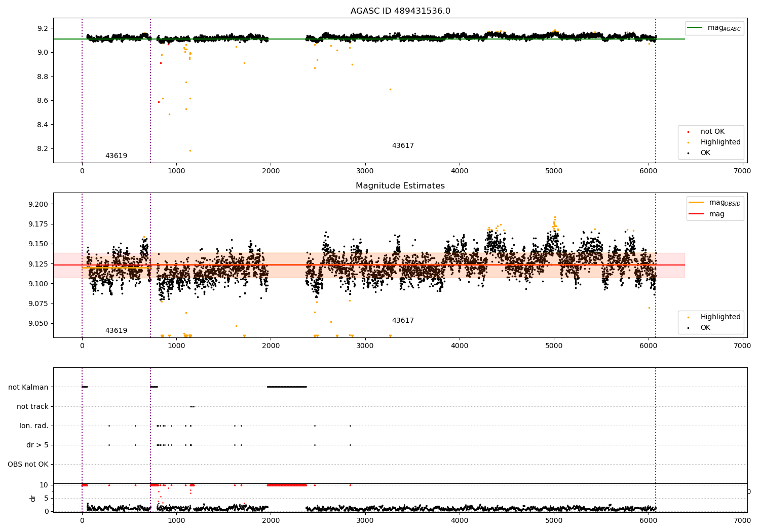Click y-axis tick 8.2 on top plot

click(x=43, y=149)
